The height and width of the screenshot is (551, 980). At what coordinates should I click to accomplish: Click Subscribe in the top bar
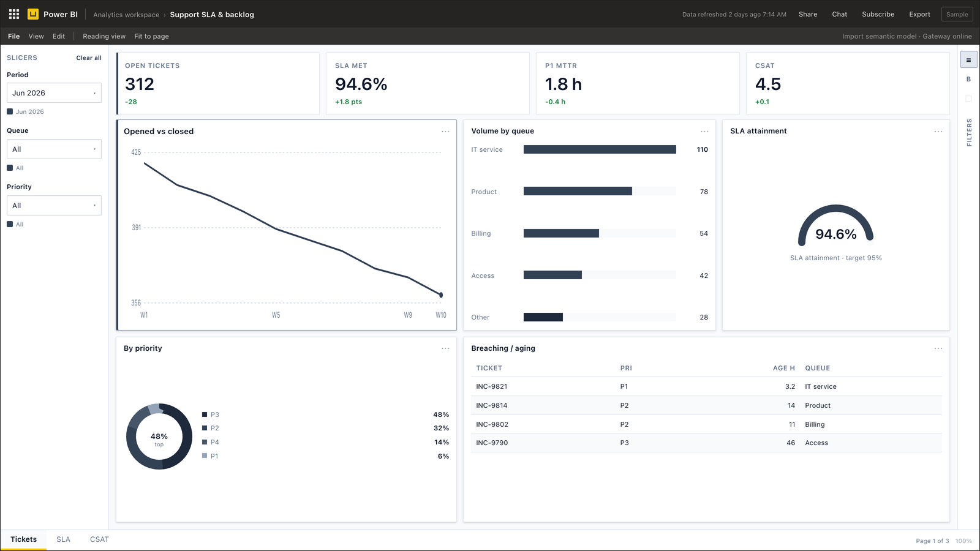pos(878,14)
